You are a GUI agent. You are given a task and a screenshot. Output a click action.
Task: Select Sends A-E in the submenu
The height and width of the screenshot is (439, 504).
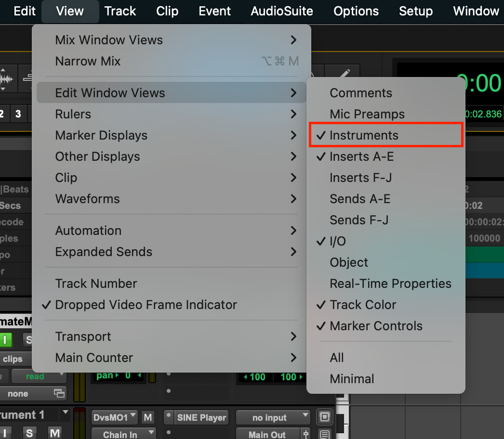pyautogui.click(x=360, y=199)
